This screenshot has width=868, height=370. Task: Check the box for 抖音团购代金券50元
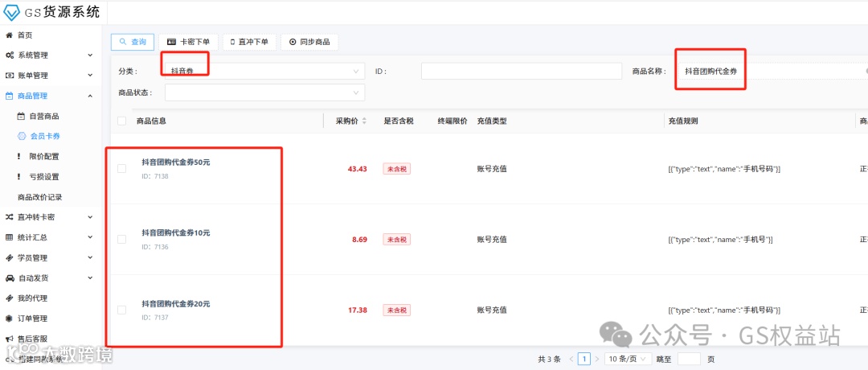pos(122,169)
